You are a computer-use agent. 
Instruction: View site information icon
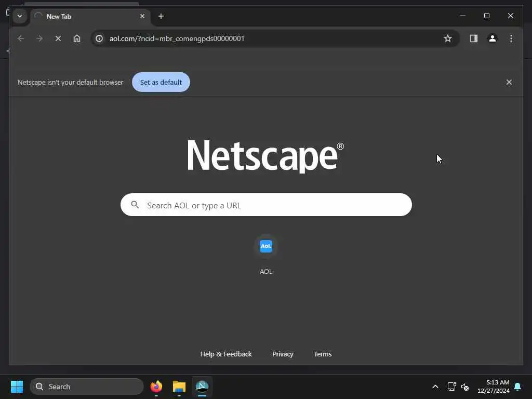[99, 38]
